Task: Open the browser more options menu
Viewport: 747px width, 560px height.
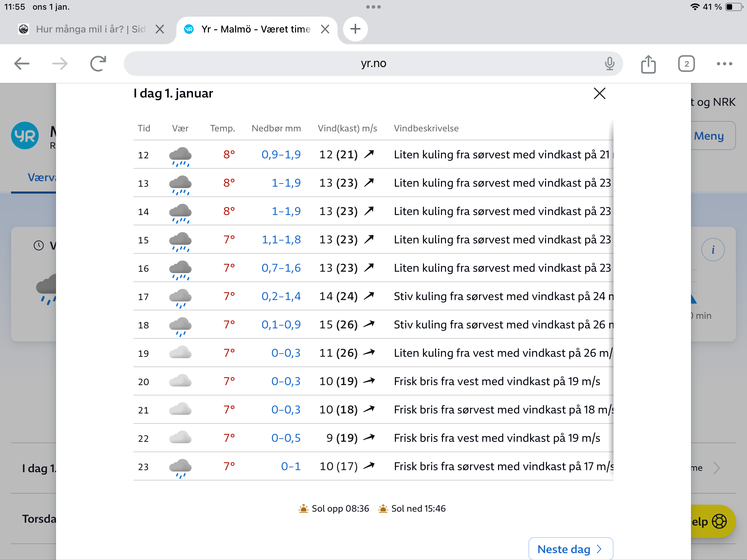Action: 725,64
